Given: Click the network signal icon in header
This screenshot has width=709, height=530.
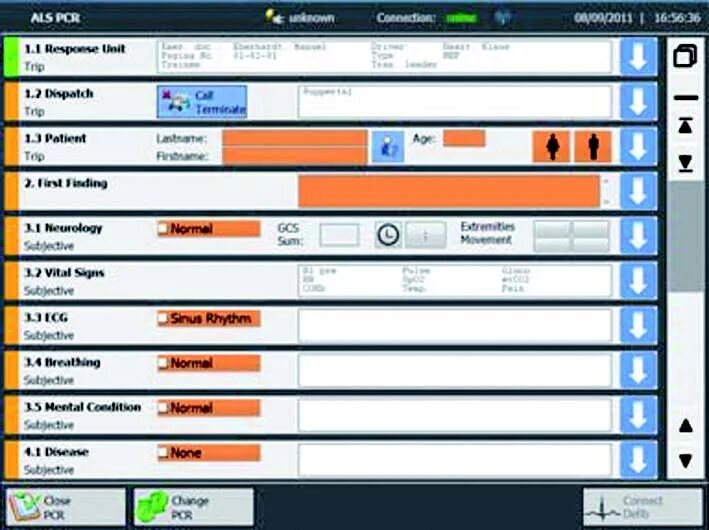Looking at the screenshot, I should 502,17.
